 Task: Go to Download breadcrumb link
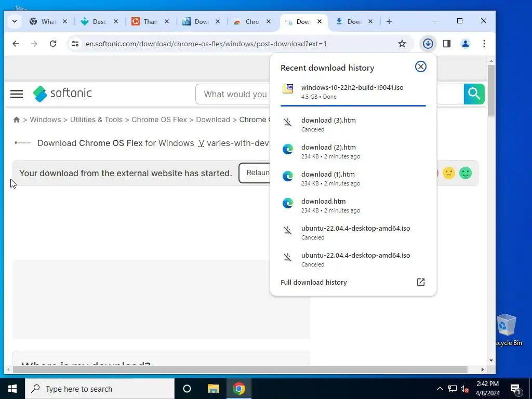click(213, 119)
